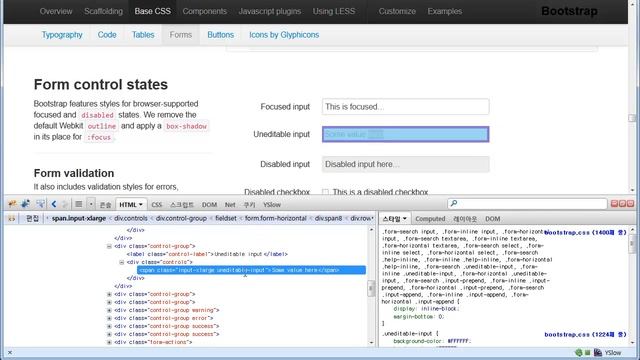The height and width of the screenshot is (360, 640).
Task: Click the Bootstrap brand link
Action: coord(569,11)
